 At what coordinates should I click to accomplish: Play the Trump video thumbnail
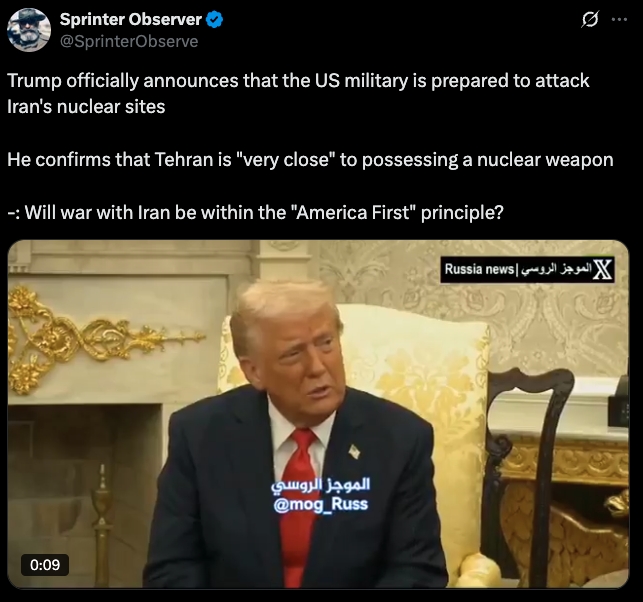318,414
